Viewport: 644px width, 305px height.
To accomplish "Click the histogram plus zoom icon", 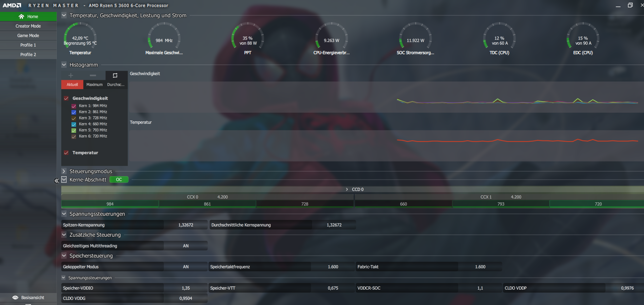I will coord(71,75).
